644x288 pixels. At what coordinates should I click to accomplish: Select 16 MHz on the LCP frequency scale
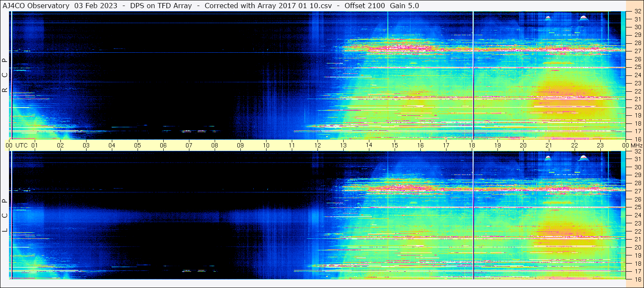(x=637, y=279)
